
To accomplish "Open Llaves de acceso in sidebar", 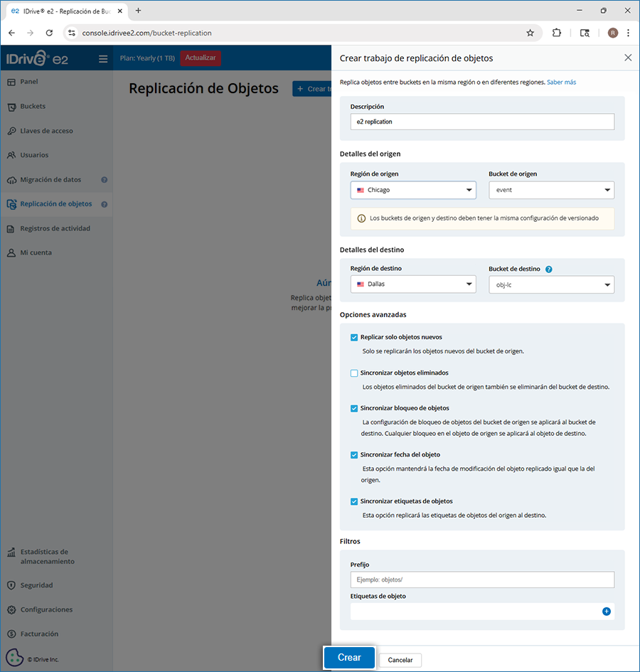I will coord(46,131).
